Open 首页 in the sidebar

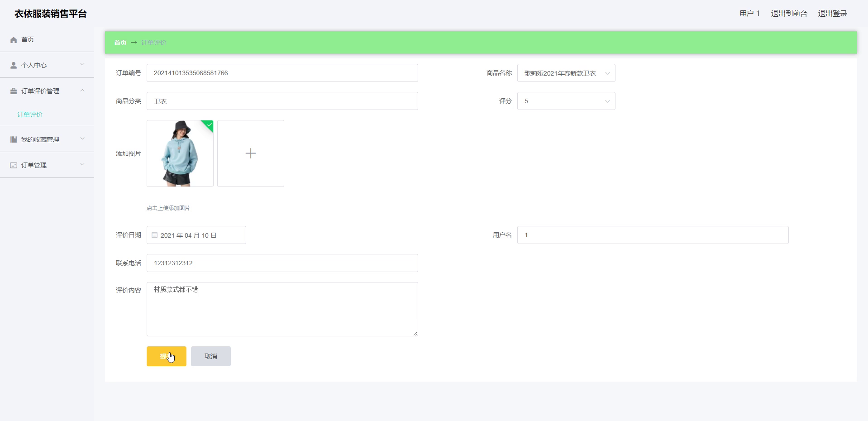(47, 39)
